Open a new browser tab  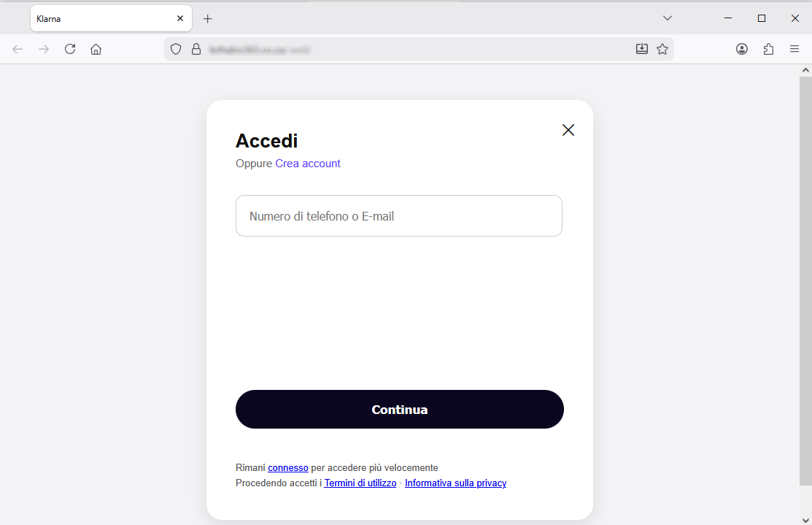pyautogui.click(x=208, y=18)
